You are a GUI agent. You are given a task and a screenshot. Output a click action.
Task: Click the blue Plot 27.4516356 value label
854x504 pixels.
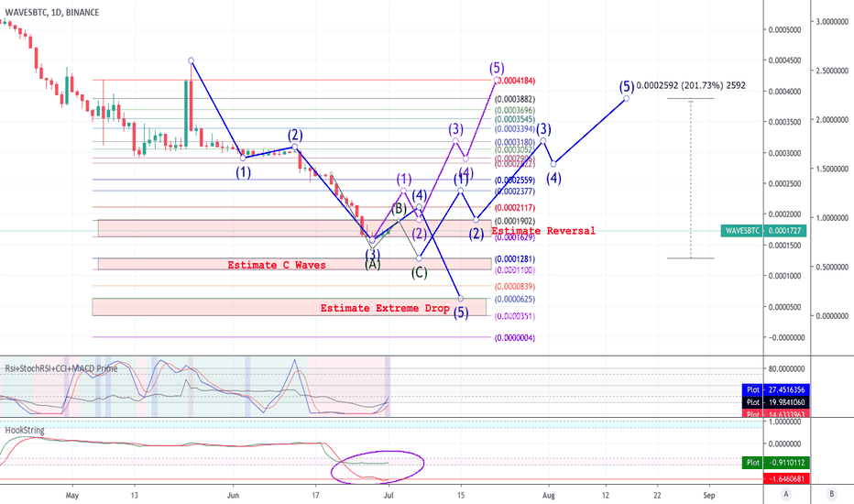click(776, 389)
